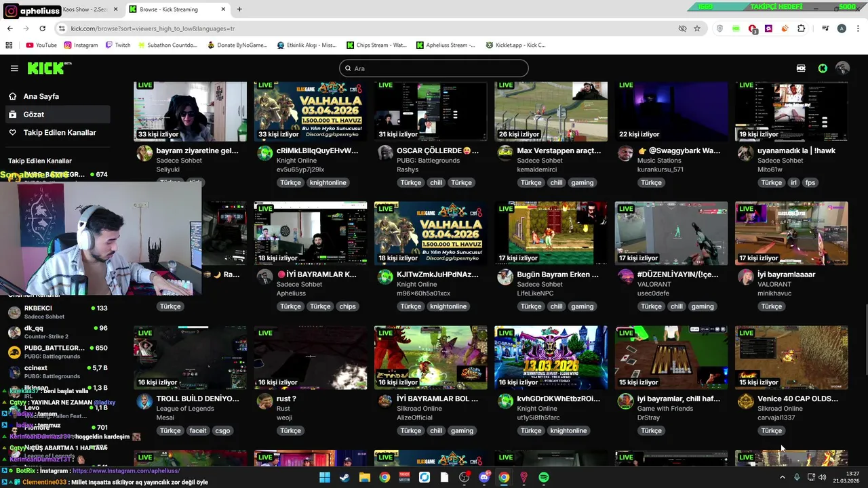Click the fps tag under uyanamadık la stream

coord(810,182)
